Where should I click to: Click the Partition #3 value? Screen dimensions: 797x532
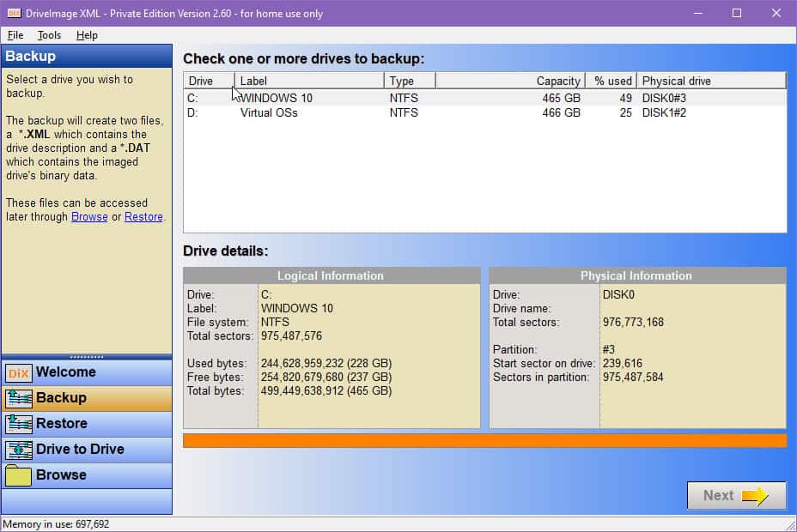coord(609,350)
